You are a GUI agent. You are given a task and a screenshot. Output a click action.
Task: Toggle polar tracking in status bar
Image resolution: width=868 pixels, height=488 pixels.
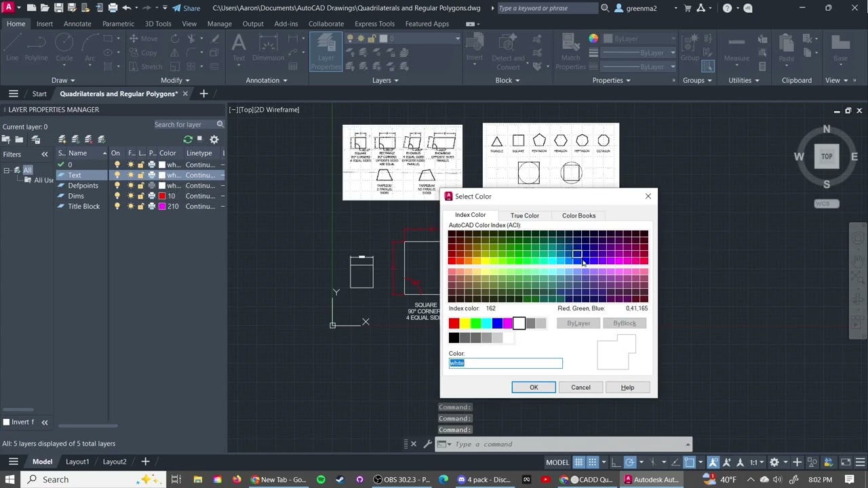630,462
